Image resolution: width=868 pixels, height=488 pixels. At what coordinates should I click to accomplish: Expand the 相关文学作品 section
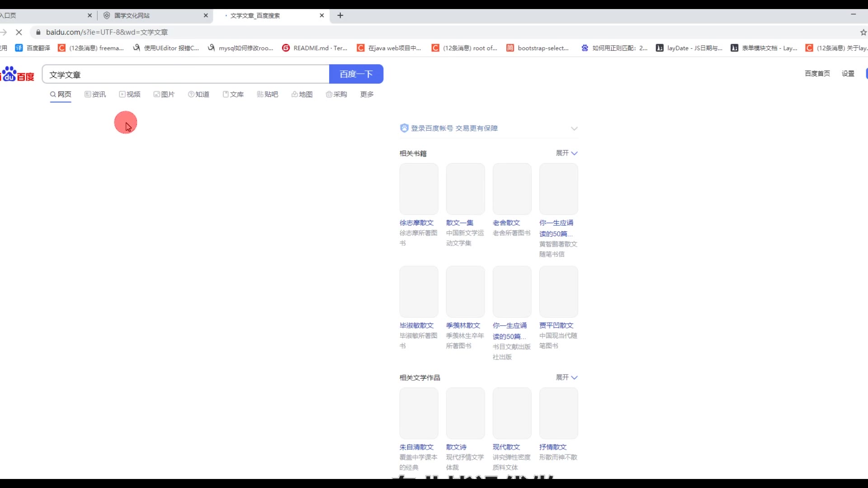(567, 377)
